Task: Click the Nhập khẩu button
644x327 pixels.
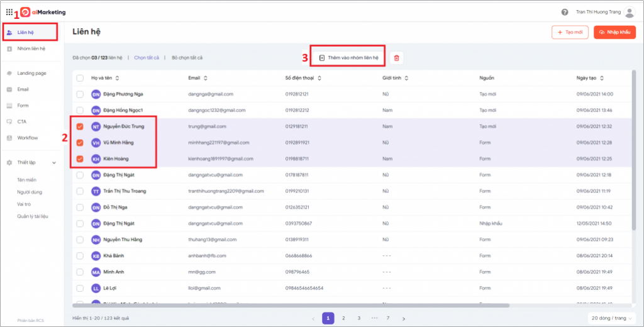Action: coord(614,32)
